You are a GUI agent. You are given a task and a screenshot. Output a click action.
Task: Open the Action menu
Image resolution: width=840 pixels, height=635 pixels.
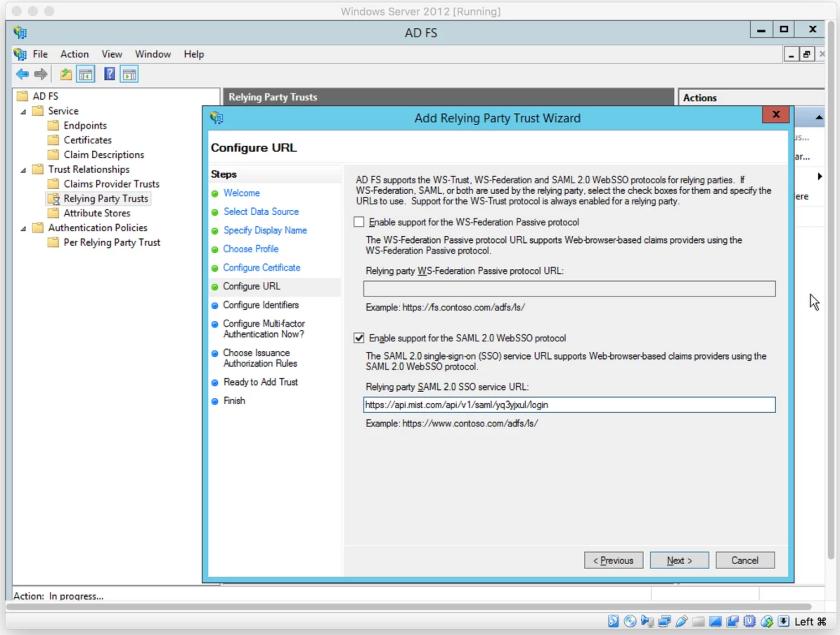[75, 54]
